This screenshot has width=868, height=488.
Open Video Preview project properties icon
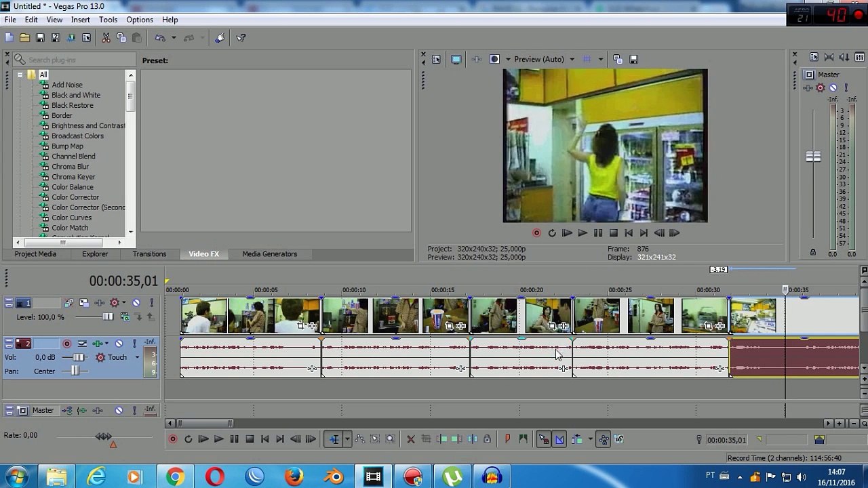436,59
